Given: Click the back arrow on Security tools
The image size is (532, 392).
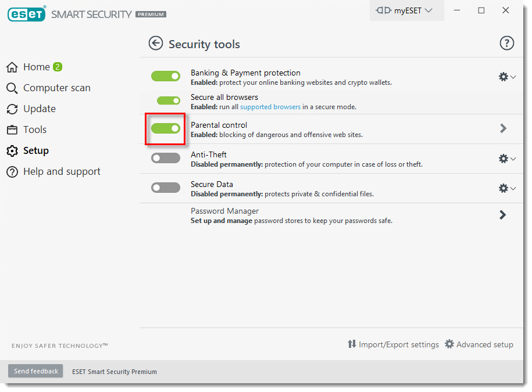Looking at the screenshot, I should point(156,43).
